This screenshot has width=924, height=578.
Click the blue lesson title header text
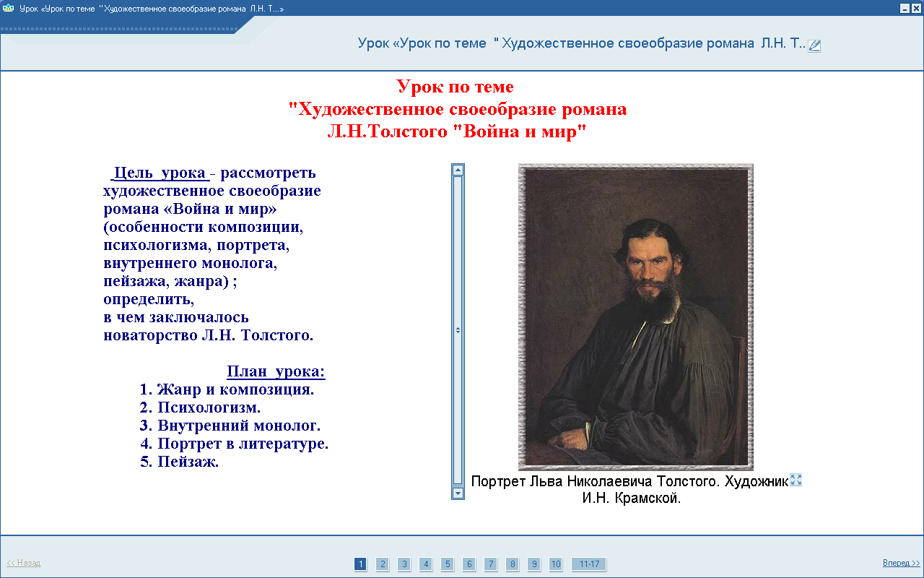click(582, 43)
